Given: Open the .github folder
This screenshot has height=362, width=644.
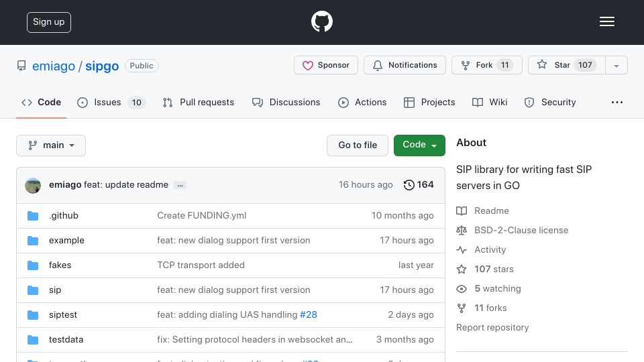Looking at the screenshot, I should pyautogui.click(x=64, y=215).
